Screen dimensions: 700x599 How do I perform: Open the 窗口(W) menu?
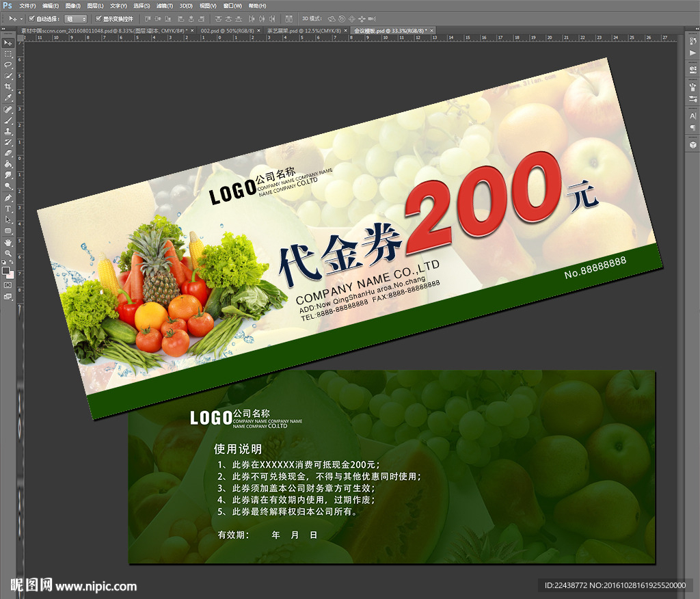[x=232, y=5]
